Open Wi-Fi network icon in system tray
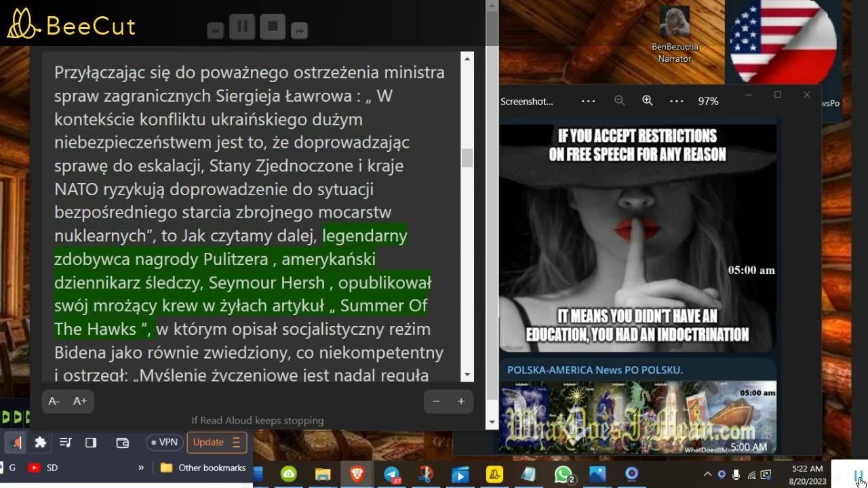 pyautogui.click(x=751, y=474)
